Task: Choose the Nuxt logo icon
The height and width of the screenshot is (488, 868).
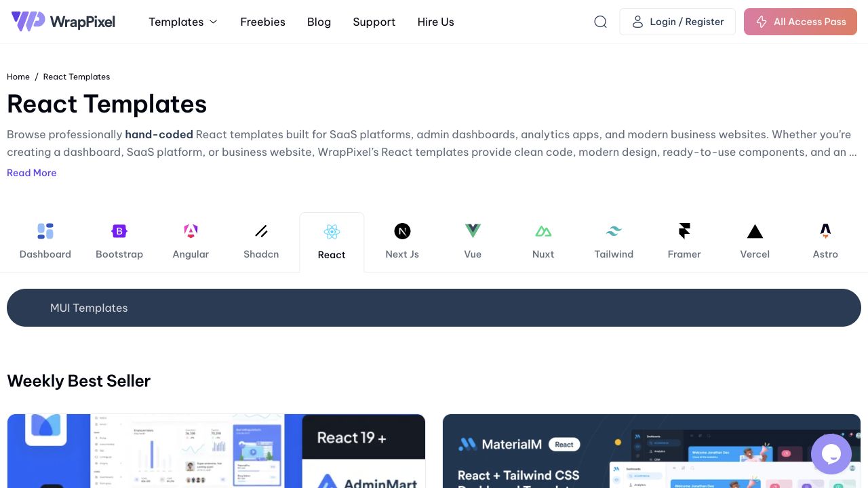Action: (543, 231)
